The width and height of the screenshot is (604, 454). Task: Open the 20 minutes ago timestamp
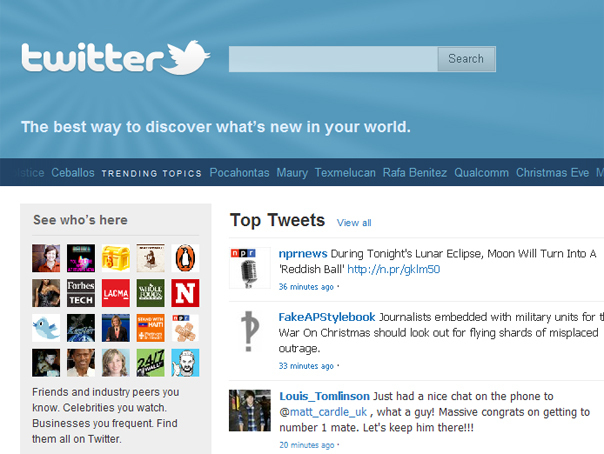click(x=307, y=445)
